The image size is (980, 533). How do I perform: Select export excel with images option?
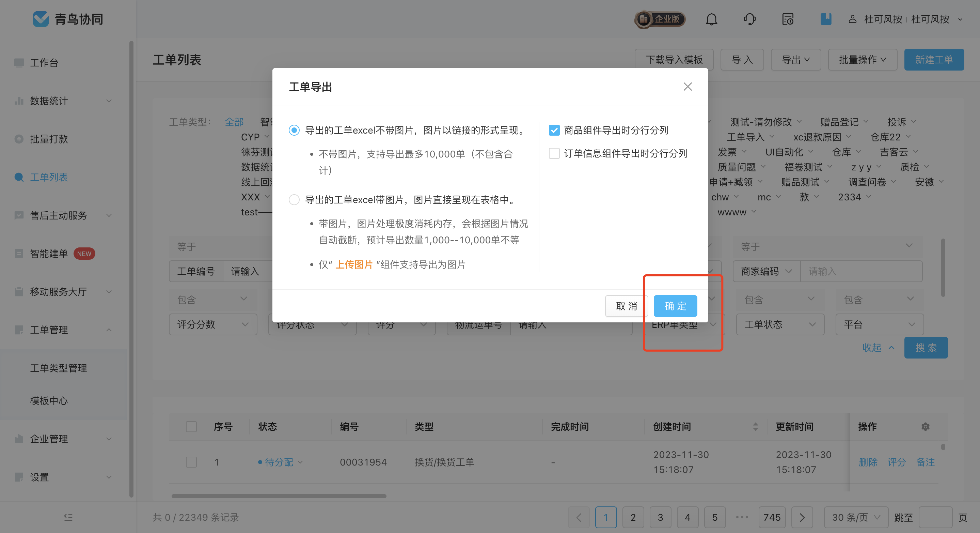tap(294, 199)
